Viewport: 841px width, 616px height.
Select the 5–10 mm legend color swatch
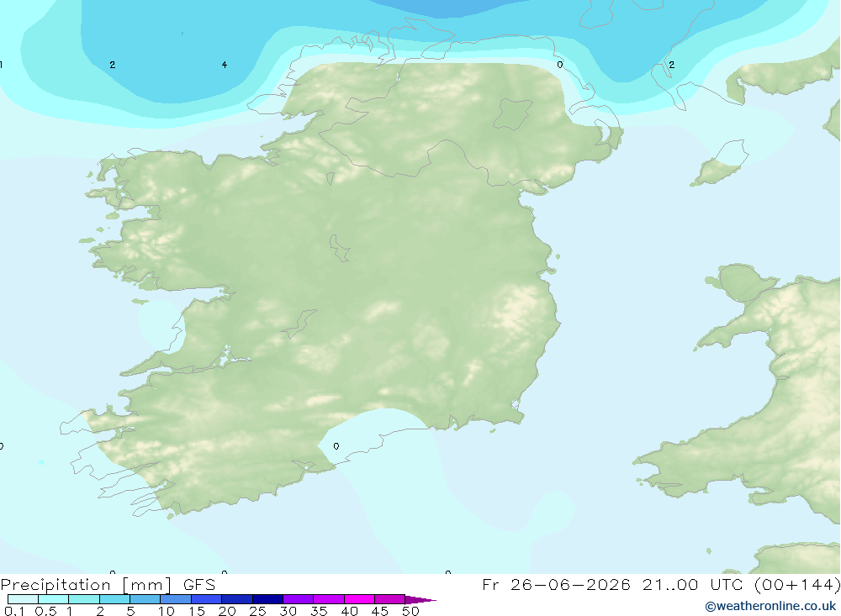click(x=145, y=599)
